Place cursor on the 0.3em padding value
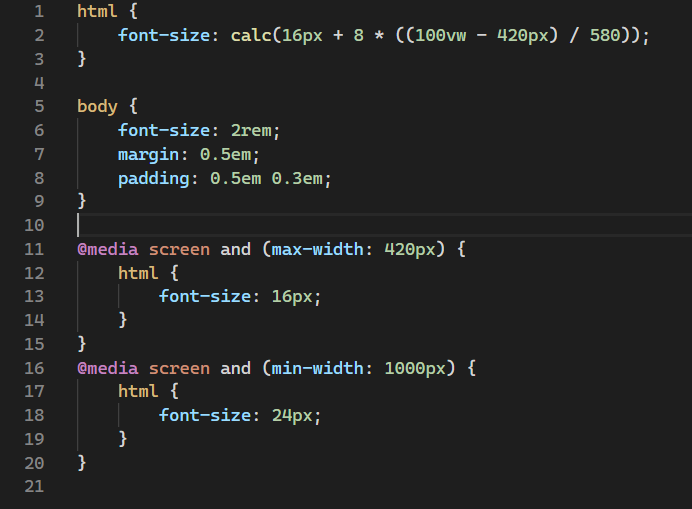Screen dimensions: 692x509 pyautogui.click(x=303, y=178)
